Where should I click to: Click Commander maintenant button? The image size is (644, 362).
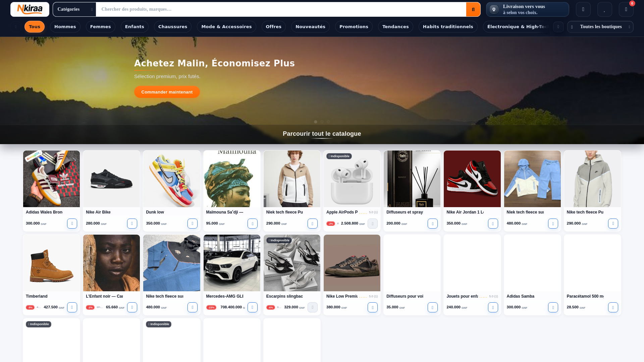pyautogui.click(x=167, y=92)
